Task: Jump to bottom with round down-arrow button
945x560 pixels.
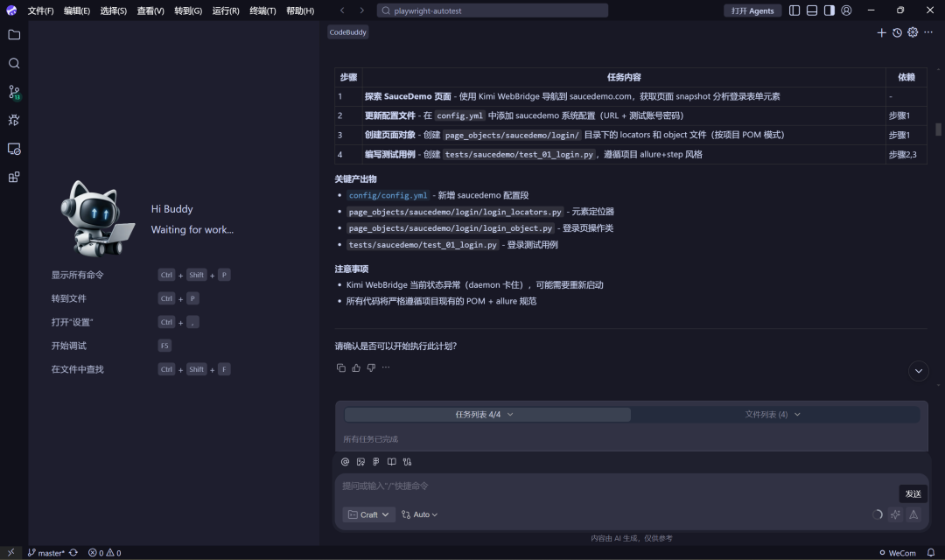Action: coord(919,371)
